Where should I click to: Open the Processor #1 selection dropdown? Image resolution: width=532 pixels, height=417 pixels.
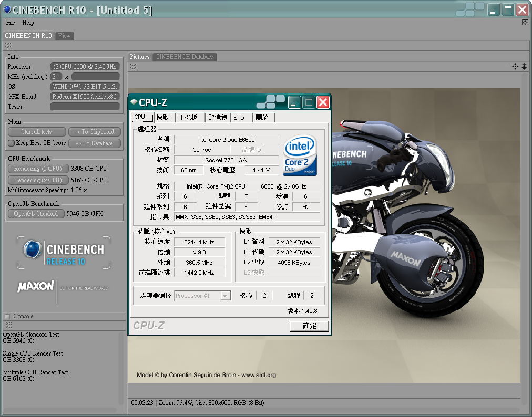pos(202,296)
